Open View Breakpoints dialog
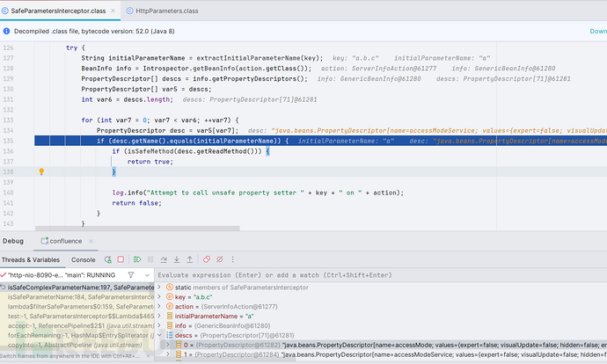Screen dimensions: 607x364 207,259
